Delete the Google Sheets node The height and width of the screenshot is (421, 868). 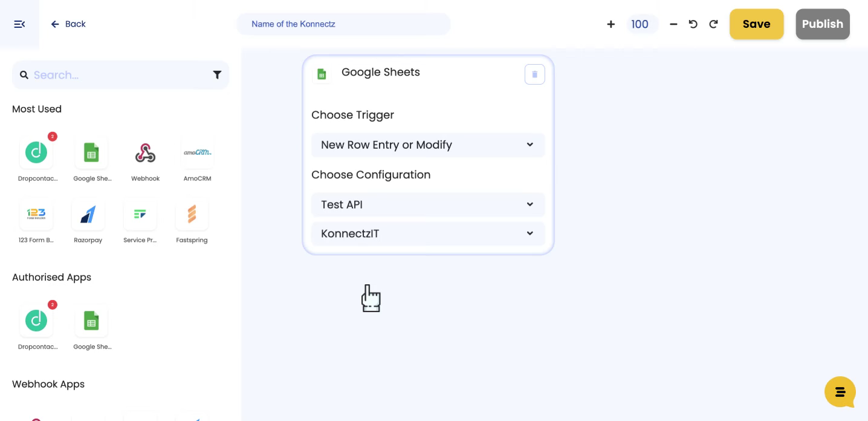(x=534, y=74)
